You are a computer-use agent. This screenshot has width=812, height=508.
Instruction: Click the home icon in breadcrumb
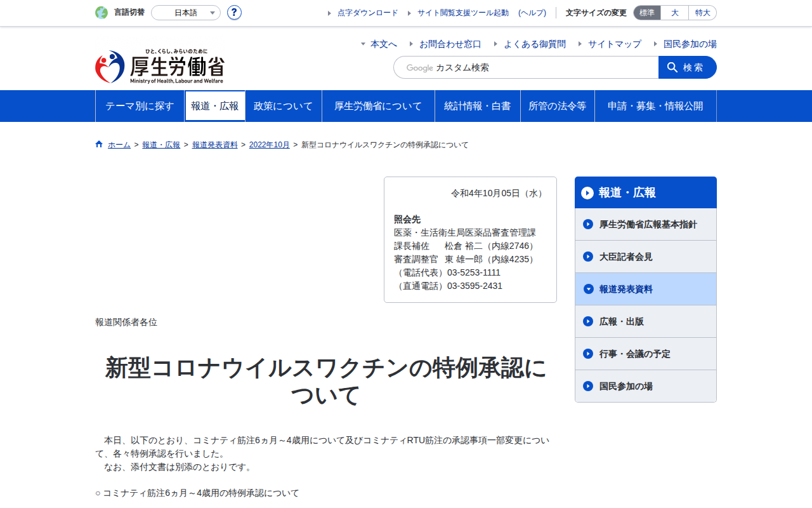point(99,144)
